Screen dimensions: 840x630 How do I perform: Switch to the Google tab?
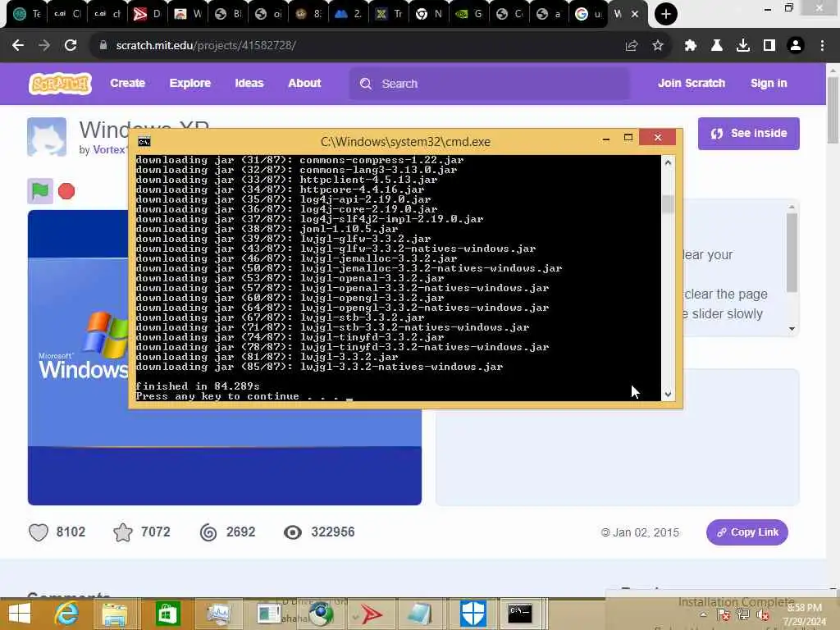click(x=587, y=14)
